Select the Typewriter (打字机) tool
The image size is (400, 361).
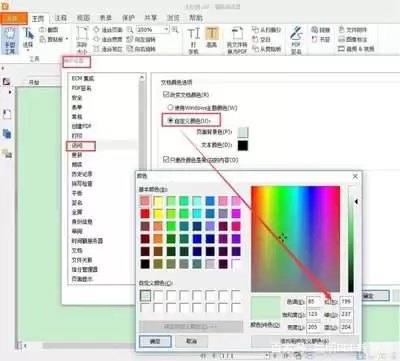(x=193, y=41)
